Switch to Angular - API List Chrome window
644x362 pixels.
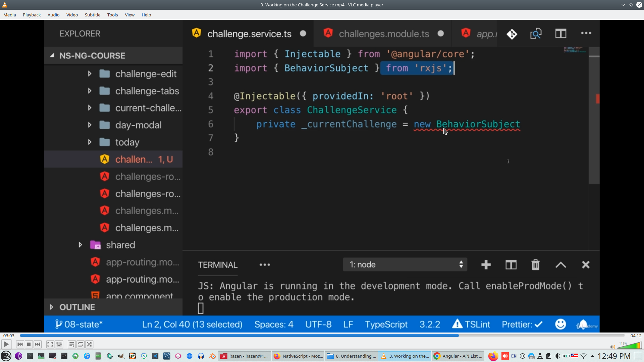tap(459, 356)
